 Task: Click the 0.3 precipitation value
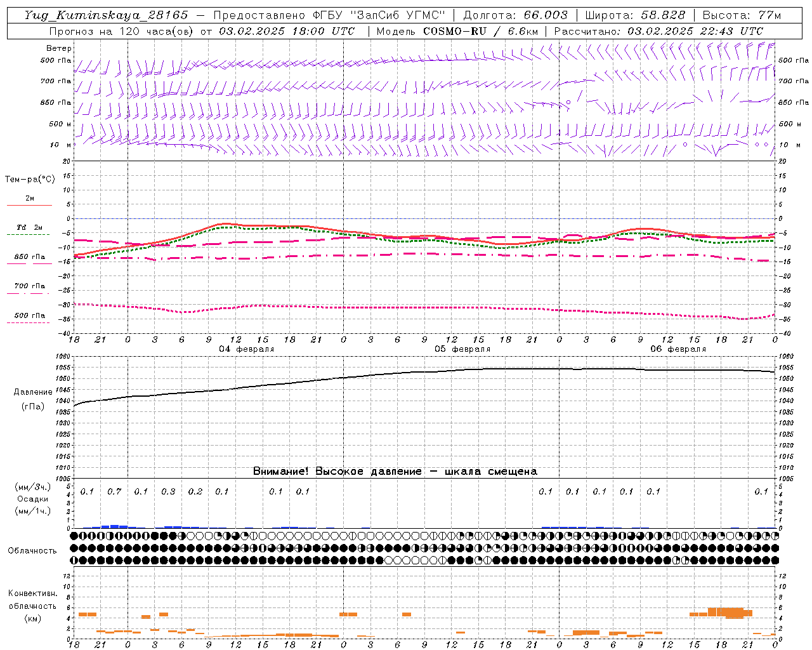pyautogui.click(x=168, y=491)
